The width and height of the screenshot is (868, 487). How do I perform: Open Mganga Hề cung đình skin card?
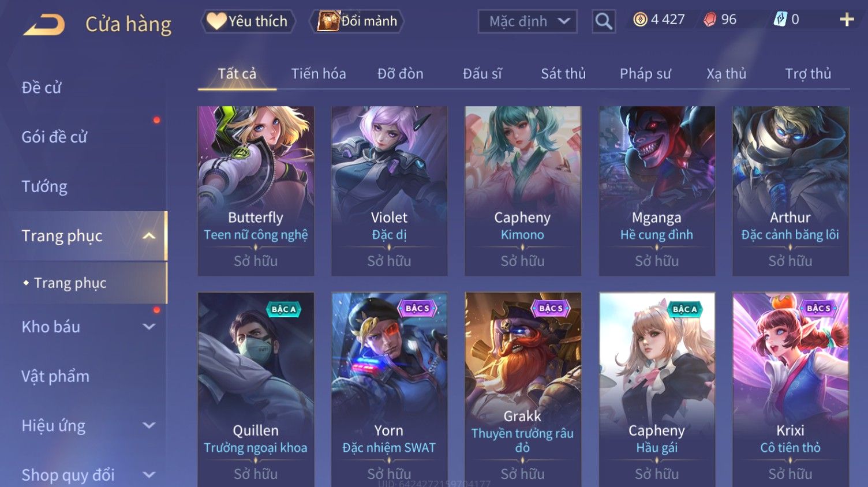657,191
